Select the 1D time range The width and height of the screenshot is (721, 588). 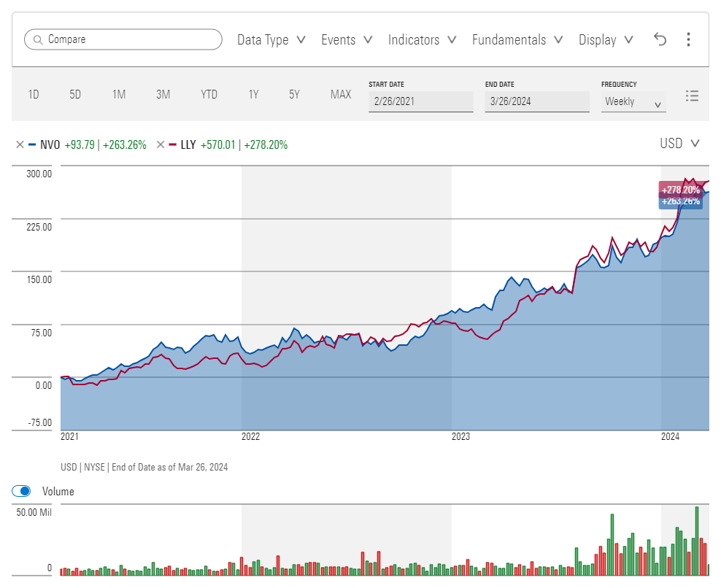(34, 94)
